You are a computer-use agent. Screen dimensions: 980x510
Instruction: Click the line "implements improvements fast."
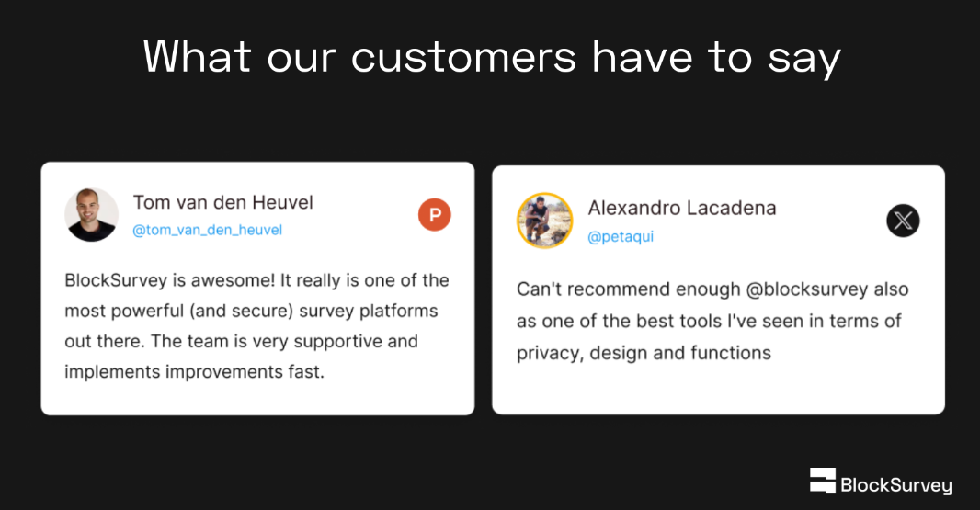tap(194, 372)
